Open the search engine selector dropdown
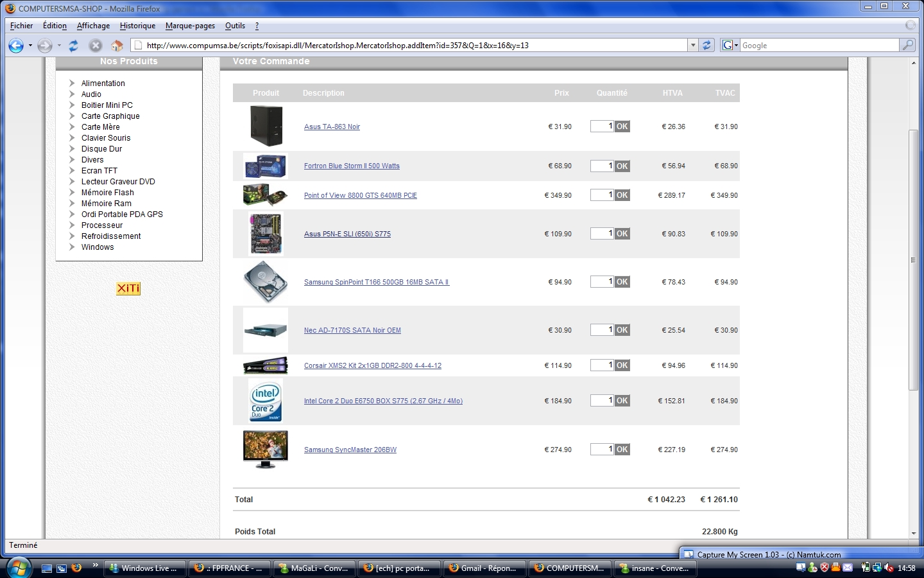The width and height of the screenshot is (924, 578). 730,45
